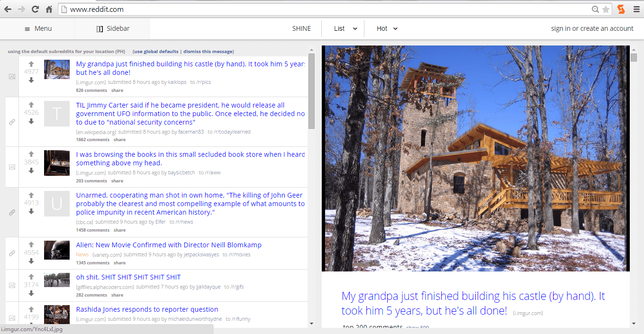The height and width of the screenshot is (334, 644).
Task: Upvote the Alien movie post
Action: click(x=31, y=244)
